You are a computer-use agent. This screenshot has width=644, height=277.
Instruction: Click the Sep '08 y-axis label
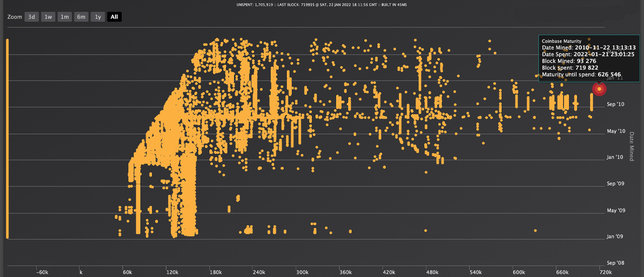point(616,263)
